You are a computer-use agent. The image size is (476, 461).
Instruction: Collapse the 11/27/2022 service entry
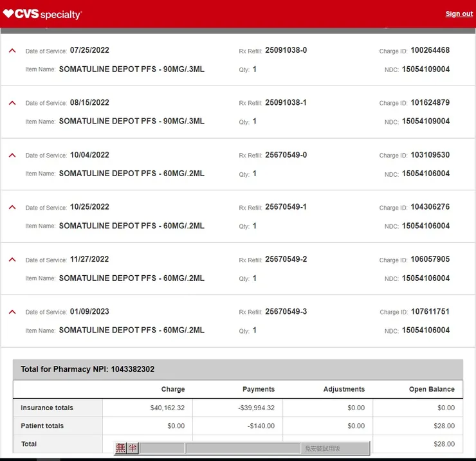[x=12, y=260]
